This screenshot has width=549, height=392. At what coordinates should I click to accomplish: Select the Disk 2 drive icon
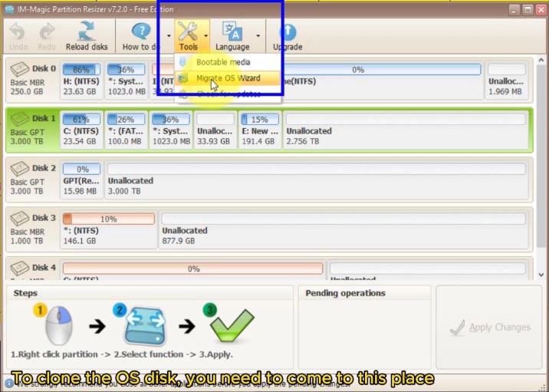click(x=20, y=169)
